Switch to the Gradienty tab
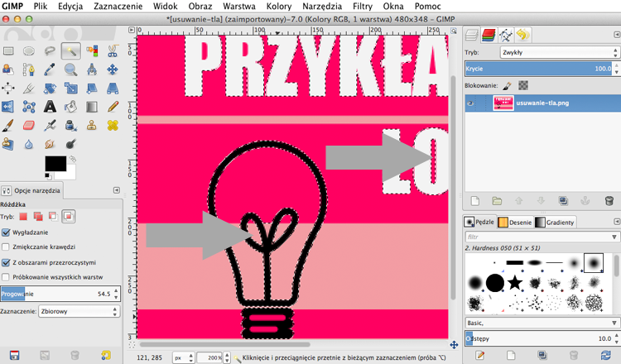Screen dimensions: 621x364 pyautogui.click(x=555, y=223)
